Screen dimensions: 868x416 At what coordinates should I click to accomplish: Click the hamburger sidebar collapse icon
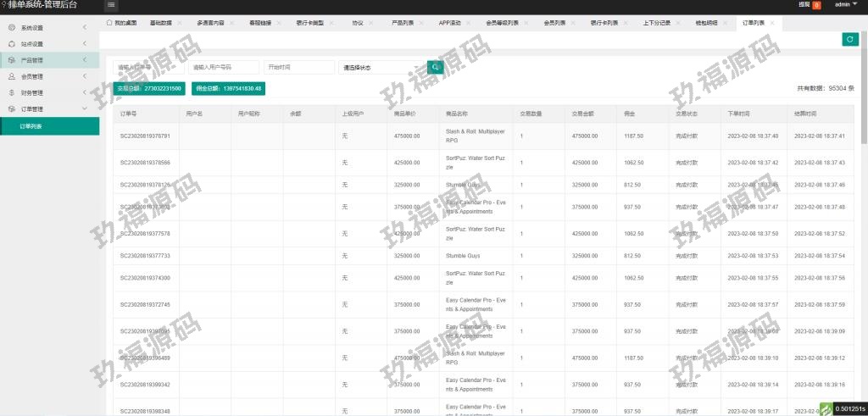point(111,5)
